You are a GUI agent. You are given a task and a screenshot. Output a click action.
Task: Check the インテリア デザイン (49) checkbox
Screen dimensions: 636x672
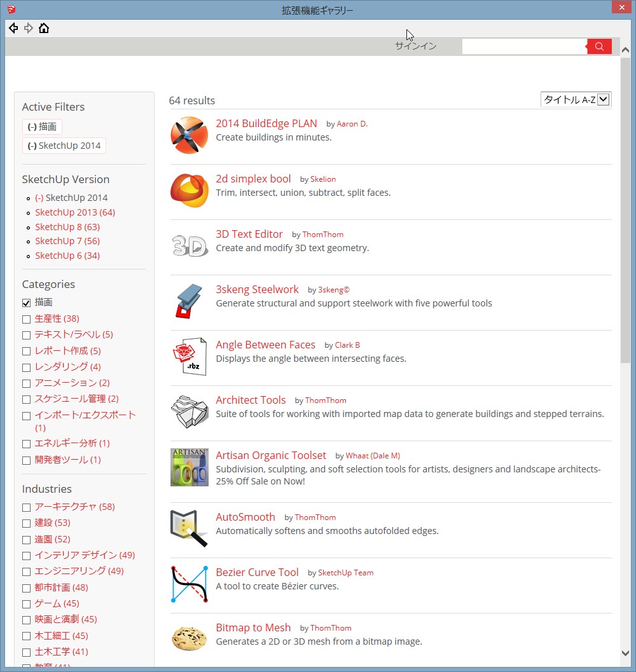(x=27, y=556)
